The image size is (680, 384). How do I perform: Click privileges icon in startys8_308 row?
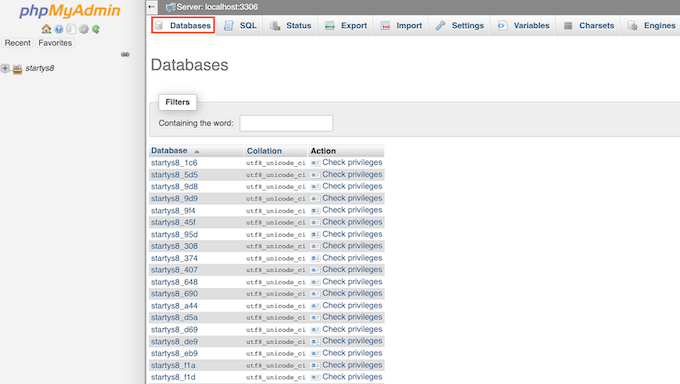point(315,246)
